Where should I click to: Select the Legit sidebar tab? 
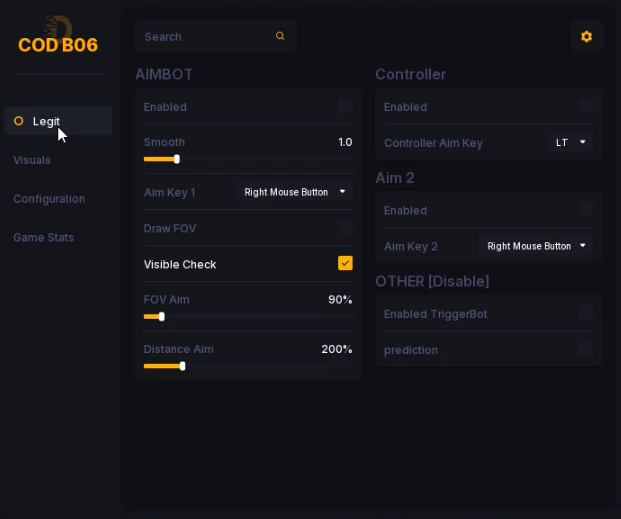click(58, 121)
